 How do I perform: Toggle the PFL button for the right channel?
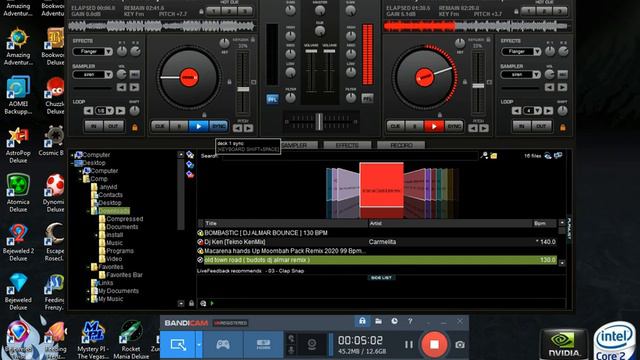click(367, 99)
